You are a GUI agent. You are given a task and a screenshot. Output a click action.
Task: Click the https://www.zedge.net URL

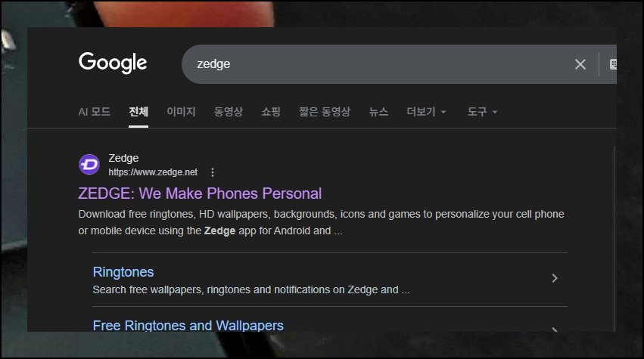[x=153, y=172]
